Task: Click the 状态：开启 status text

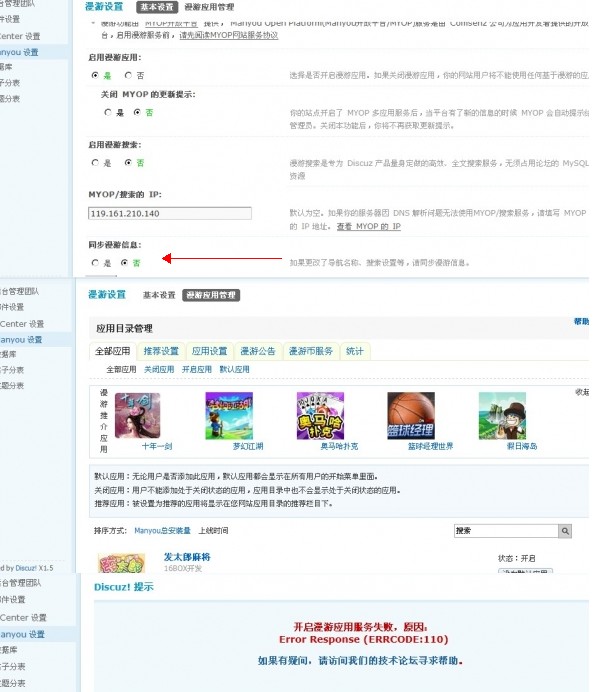Action: [516, 558]
